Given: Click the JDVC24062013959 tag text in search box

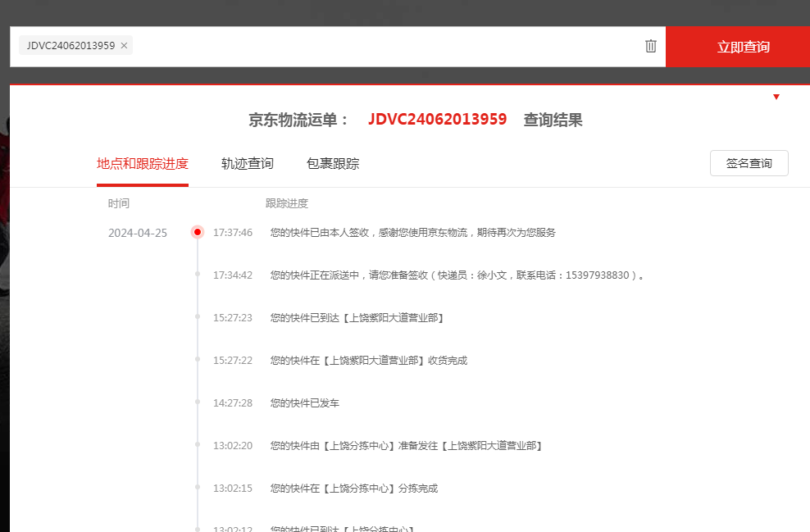Looking at the screenshot, I should click(x=71, y=45).
